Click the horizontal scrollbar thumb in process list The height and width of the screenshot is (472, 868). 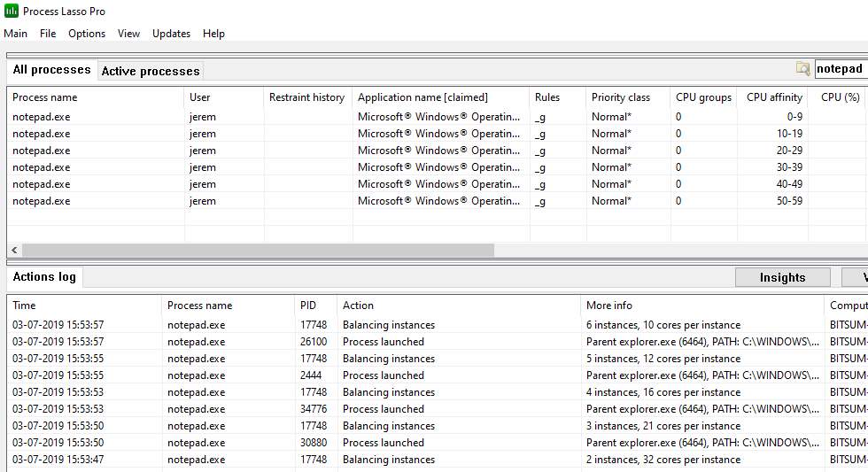click(258, 250)
